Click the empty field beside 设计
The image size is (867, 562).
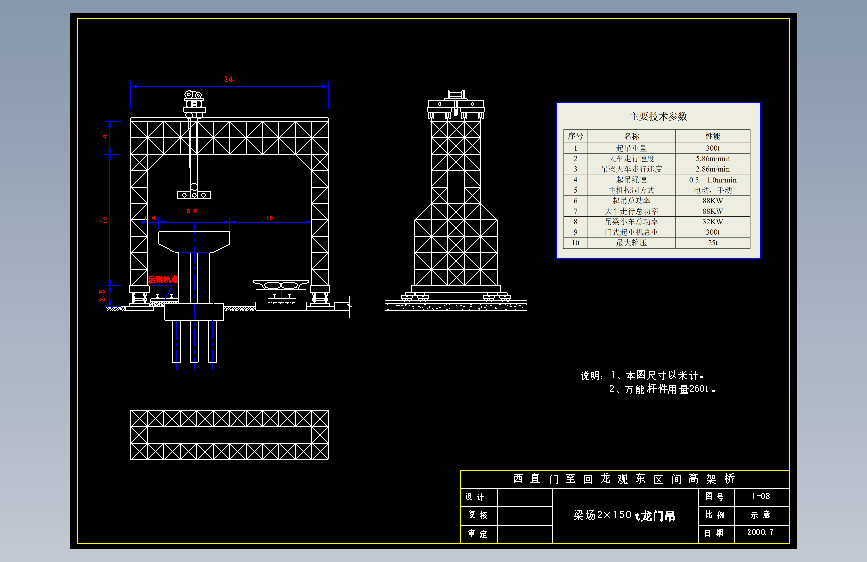tap(525, 497)
